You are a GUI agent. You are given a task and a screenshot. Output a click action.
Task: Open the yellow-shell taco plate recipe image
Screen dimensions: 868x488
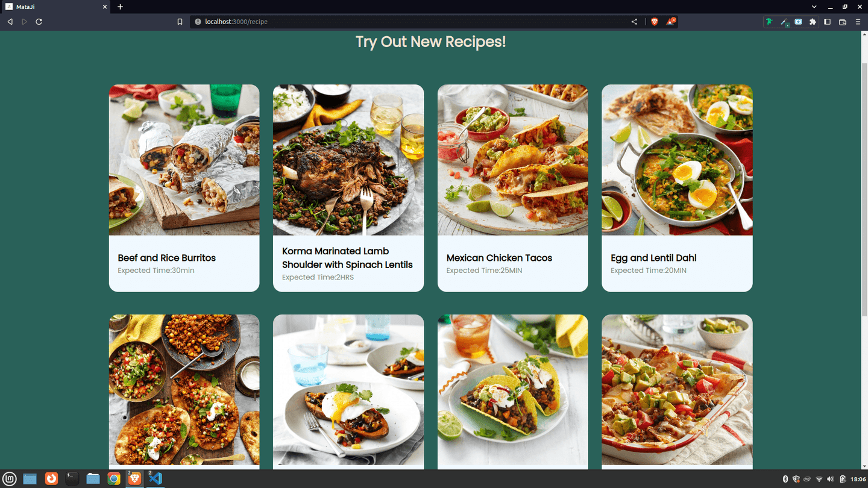[513, 390]
